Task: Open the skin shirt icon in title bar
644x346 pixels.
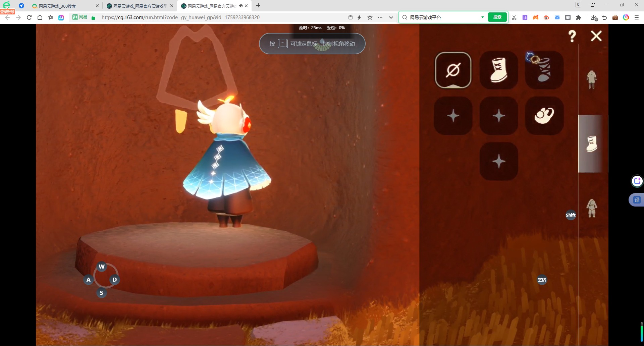Action: pos(592,5)
